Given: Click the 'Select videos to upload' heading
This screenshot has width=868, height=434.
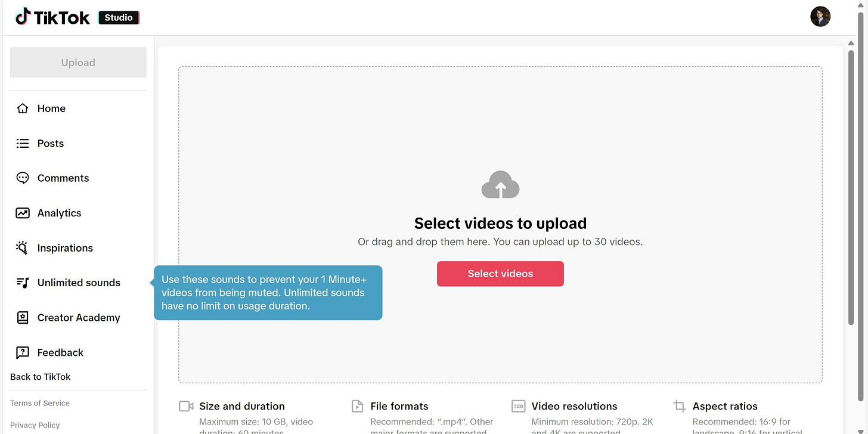Looking at the screenshot, I should [x=500, y=223].
